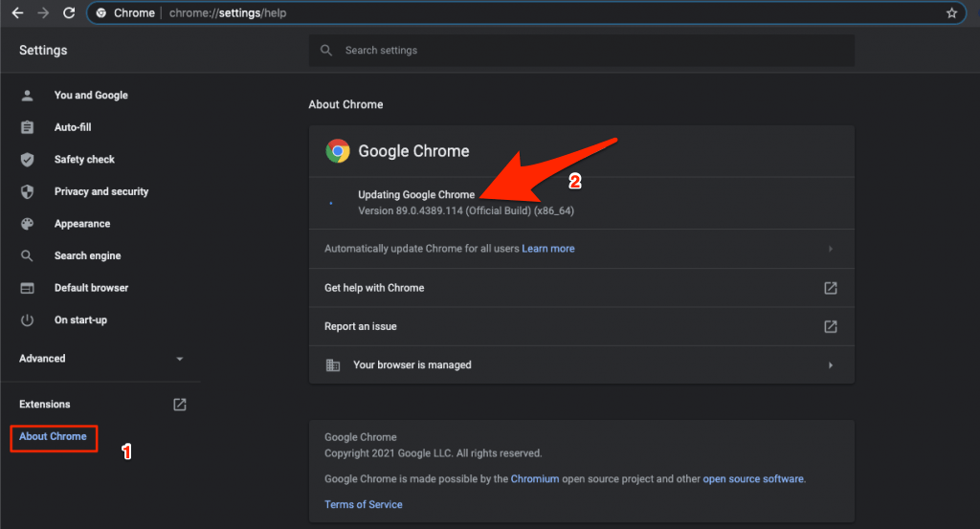Click the magnifier icon beside Search engine

coord(27,256)
